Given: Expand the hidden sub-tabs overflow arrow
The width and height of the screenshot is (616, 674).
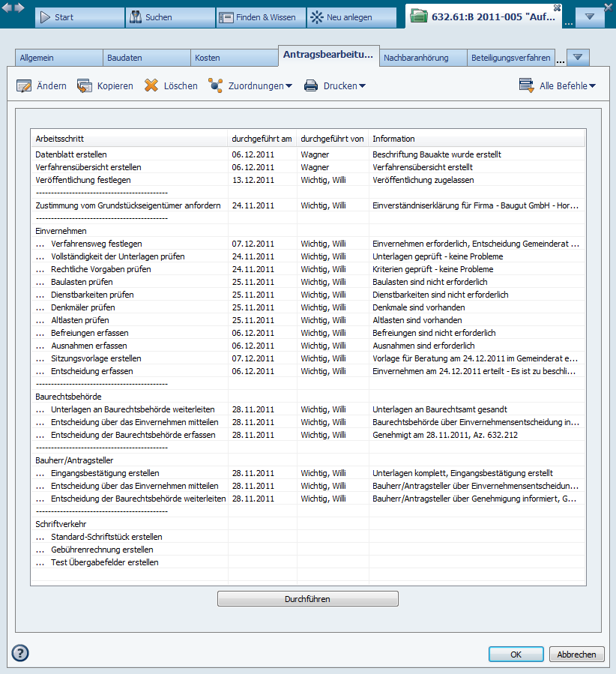Looking at the screenshot, I should pos(579,58).
